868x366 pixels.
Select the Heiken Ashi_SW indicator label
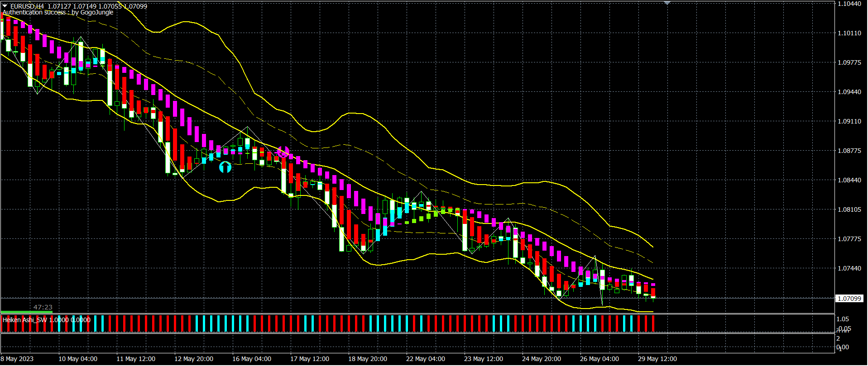pos(25,320)
